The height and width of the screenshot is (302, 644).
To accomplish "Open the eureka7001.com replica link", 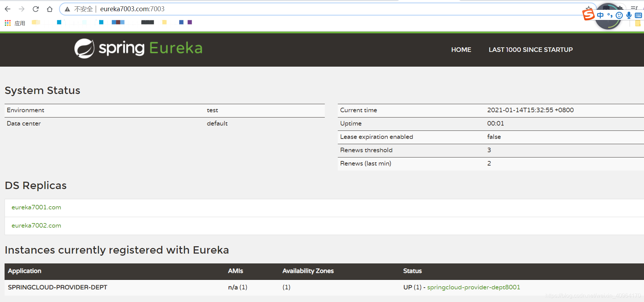I will coord(36,207).
